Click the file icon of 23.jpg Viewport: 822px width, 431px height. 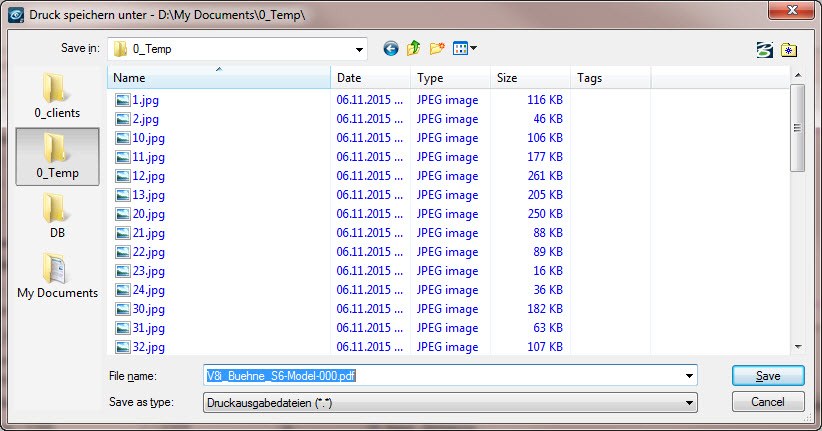(x=123, y=271)
